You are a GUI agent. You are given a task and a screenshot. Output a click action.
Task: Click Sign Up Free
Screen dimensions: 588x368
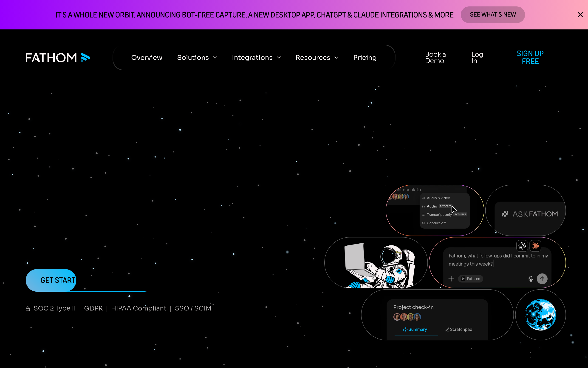pos(530,57)
